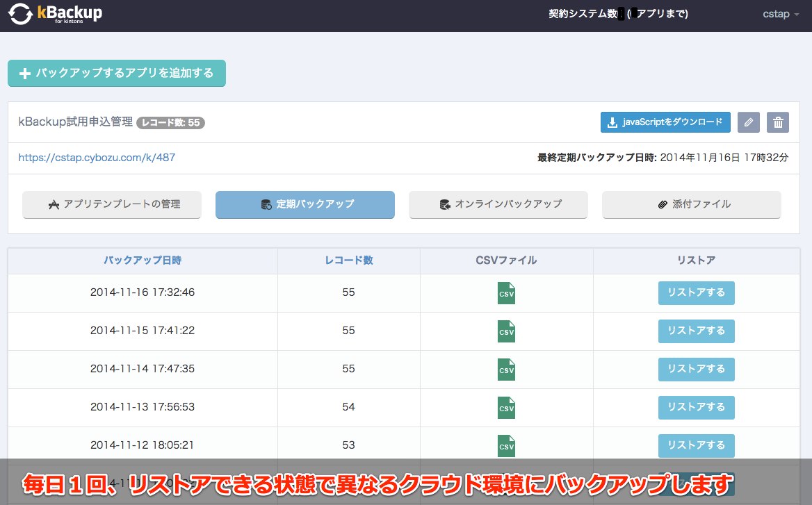Open the CSV file from 2014-11-13 backup
The image size is (812, 505).
click(505, 407)
